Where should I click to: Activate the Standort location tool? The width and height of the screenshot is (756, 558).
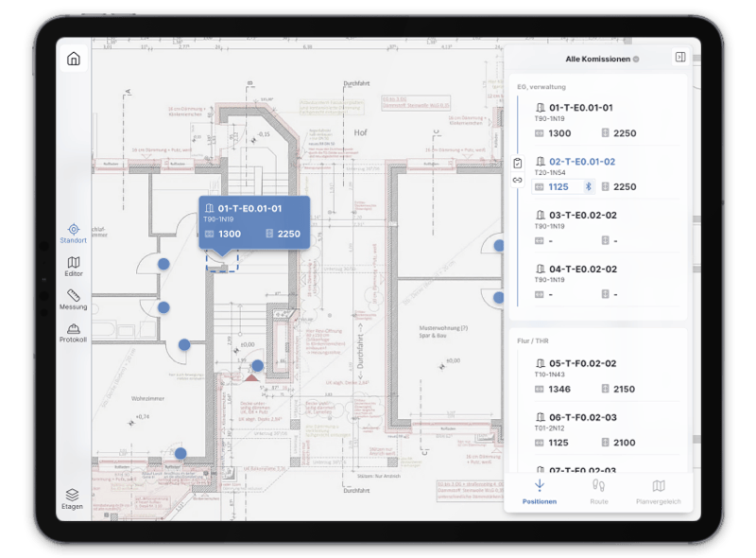pyautogui.click(x=74, y=234)
